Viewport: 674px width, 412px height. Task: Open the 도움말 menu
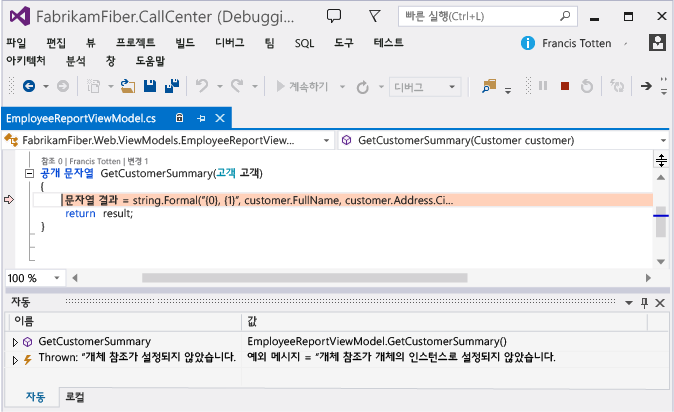point(150,61)
